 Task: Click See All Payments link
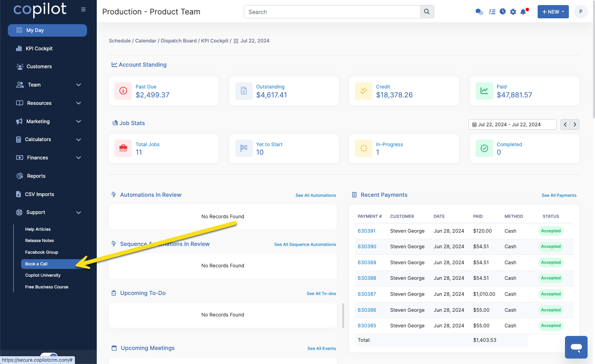[x=559, y=195]
